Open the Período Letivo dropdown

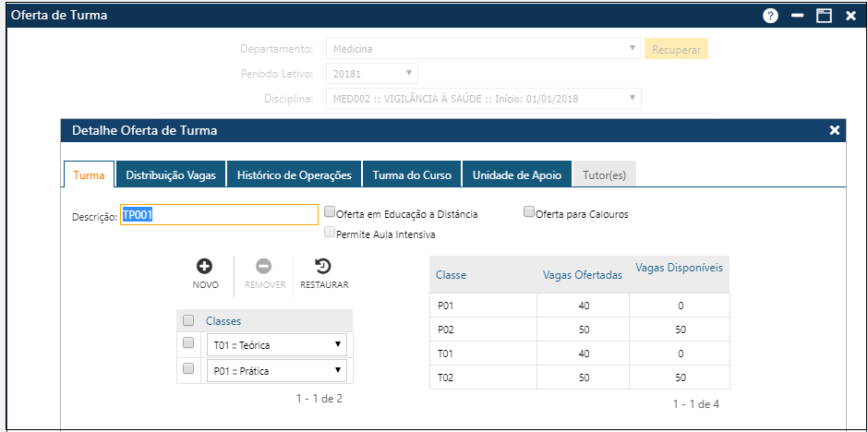tap(369, 73)
